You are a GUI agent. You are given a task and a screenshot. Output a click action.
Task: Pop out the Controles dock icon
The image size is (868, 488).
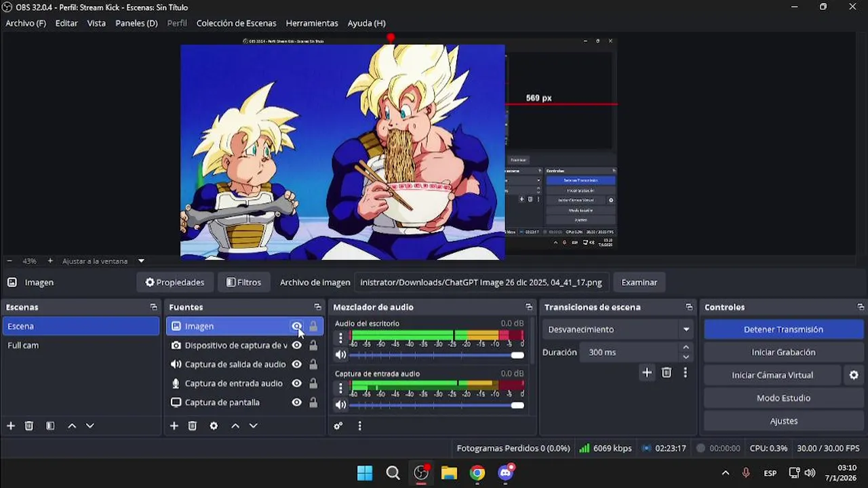pyautogui.click(x=861, y=307)
